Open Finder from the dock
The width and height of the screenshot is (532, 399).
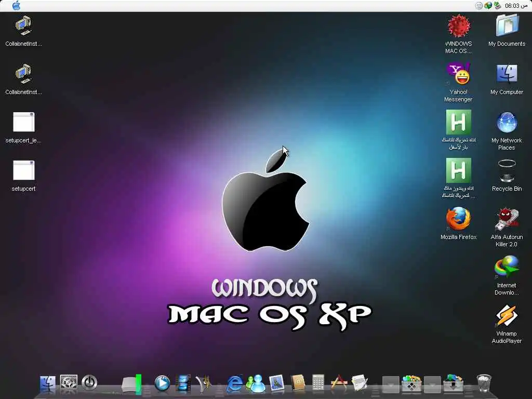point(47,383)
